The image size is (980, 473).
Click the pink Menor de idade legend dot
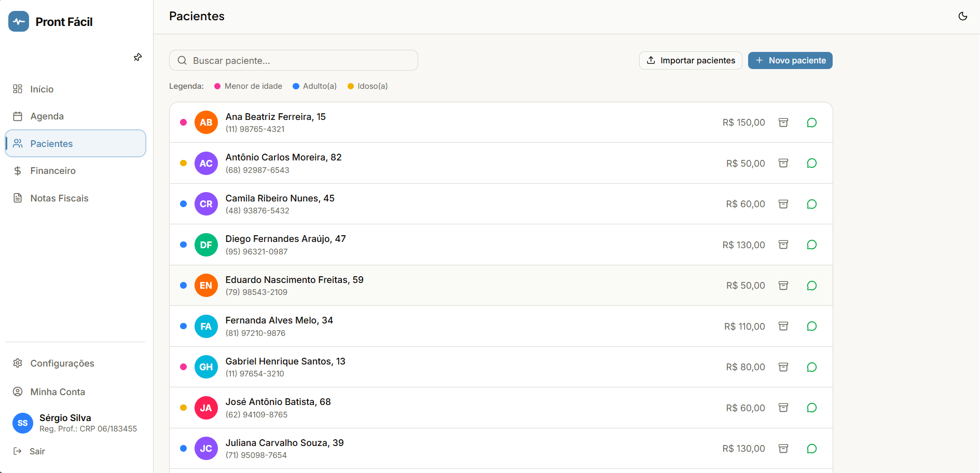point(217,86)
